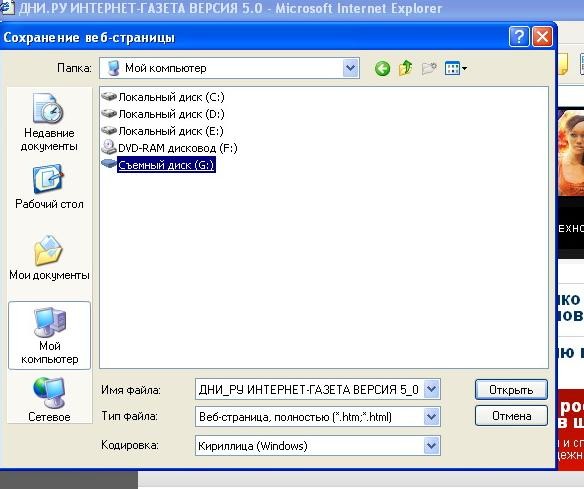Select Мой компьютер in places bar
This screenshot has height=489, width=584.
[x=49, y=336]
